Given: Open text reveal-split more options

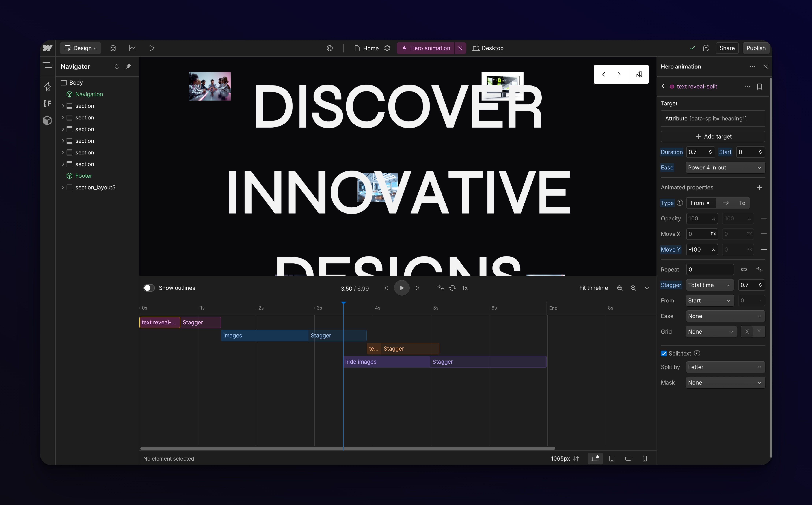Looking at the screenshot, I should tap(748, 87).
